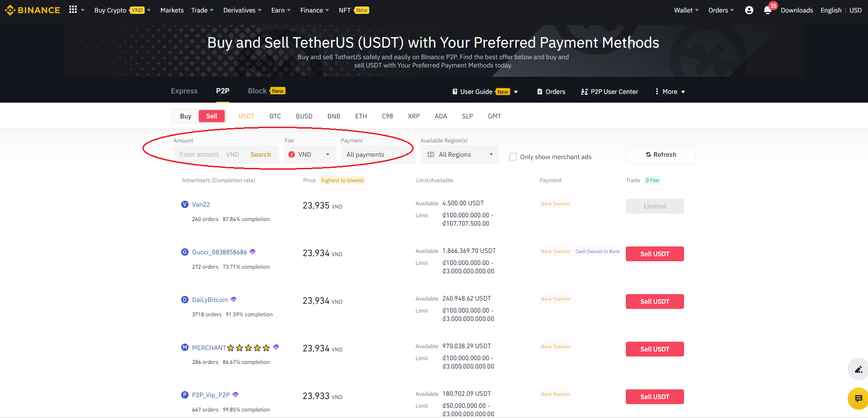
Task: Click the Refresh button
Action: tap(660, 154)
